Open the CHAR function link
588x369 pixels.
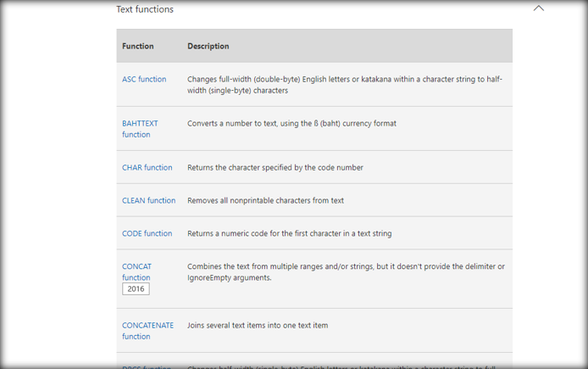tap(147, 167)
